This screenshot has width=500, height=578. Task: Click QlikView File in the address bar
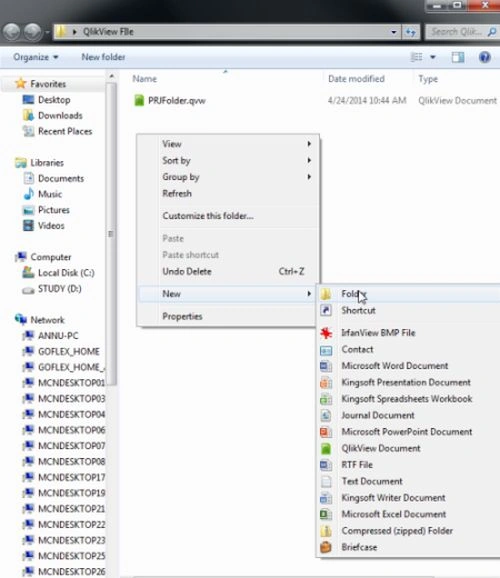(x=108, y=32)
